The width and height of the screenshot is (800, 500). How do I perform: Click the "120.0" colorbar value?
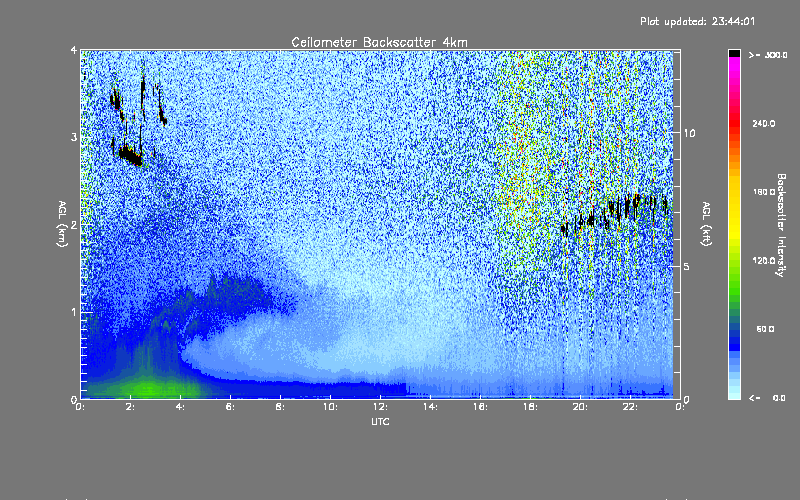764,260
